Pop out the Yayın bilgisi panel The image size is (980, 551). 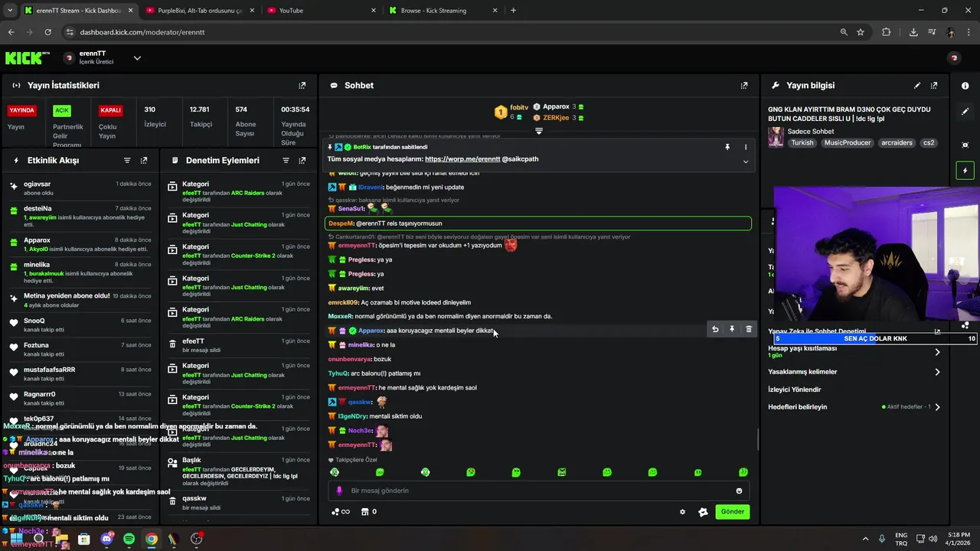(x=934, y=86)
